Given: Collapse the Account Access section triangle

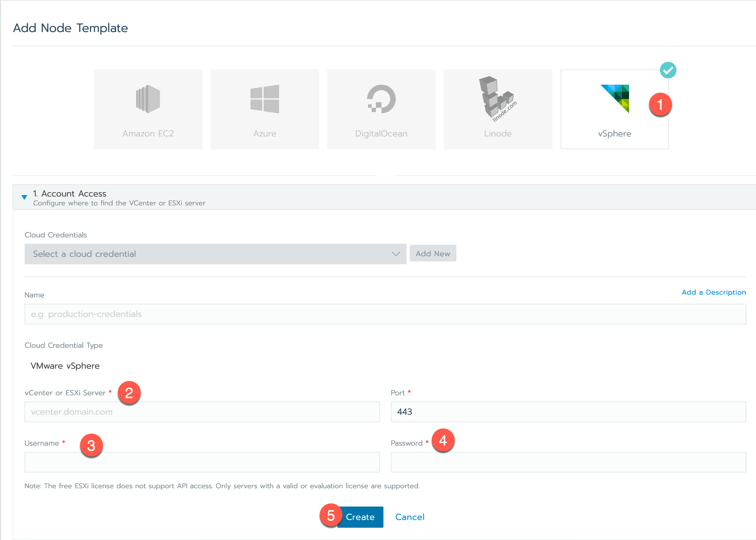Looking at the screenshot, I should 24,197.
